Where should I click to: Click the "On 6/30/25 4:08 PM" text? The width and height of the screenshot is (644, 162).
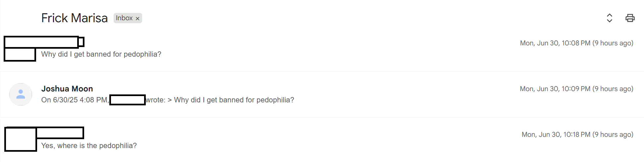click(75, 100)
